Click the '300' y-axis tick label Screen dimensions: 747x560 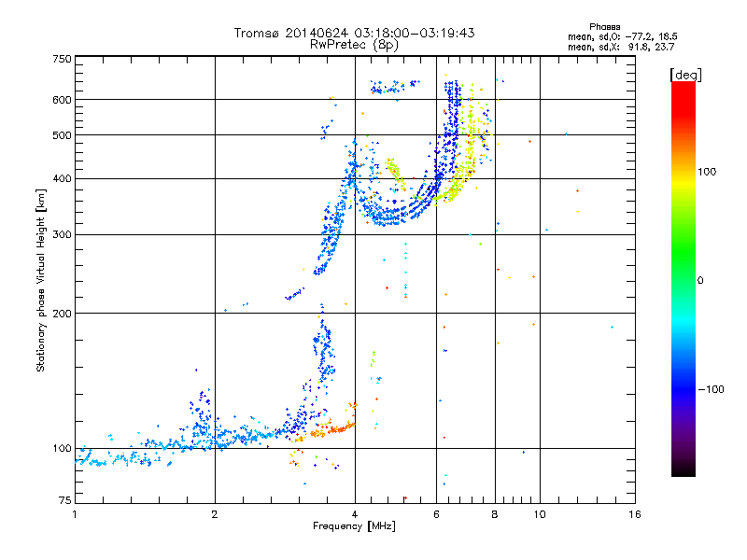62,235
